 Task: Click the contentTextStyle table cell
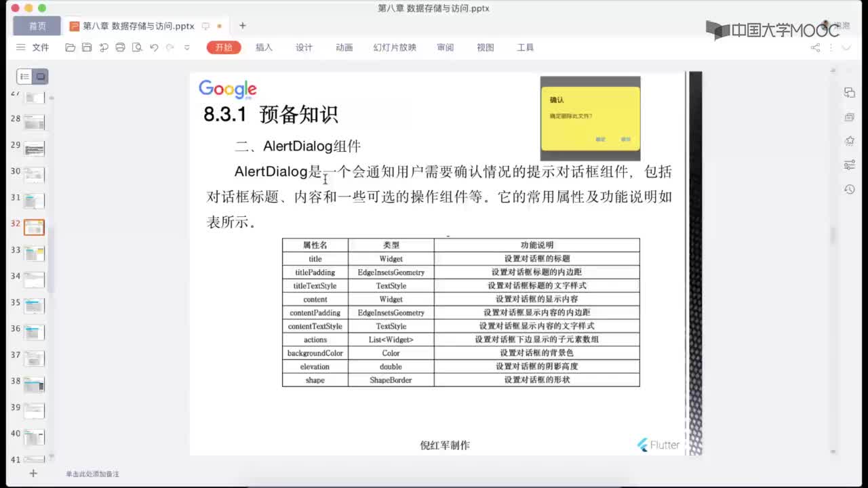tap(315, 326)
